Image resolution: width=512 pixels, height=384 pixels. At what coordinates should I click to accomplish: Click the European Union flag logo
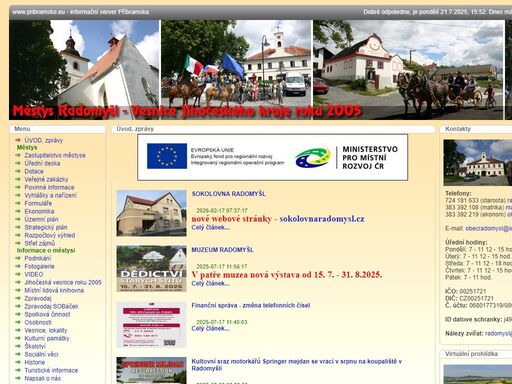tap(167, 156)
